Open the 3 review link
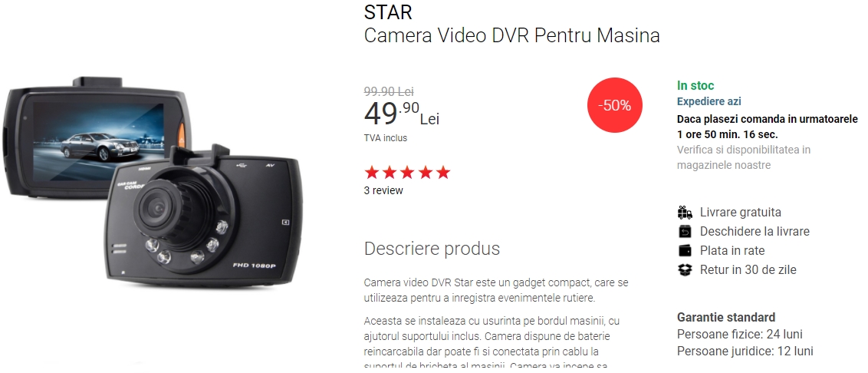 [x=383, y=190]
